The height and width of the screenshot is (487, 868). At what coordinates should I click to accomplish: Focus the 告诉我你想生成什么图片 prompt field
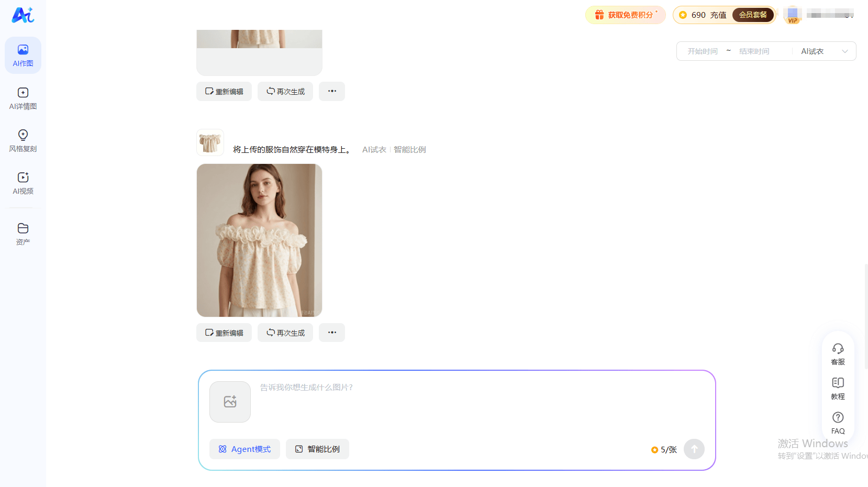482,402
